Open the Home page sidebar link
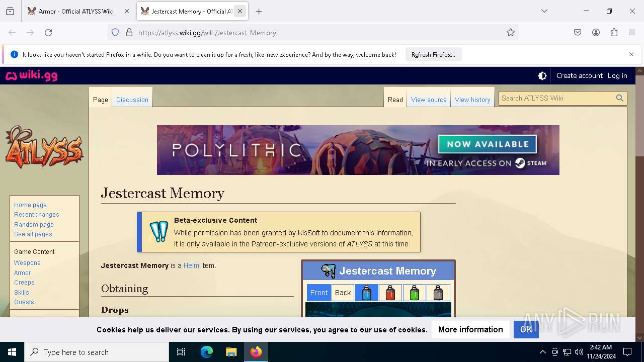This screenshot has height=362, width=644. coord(30,205)
